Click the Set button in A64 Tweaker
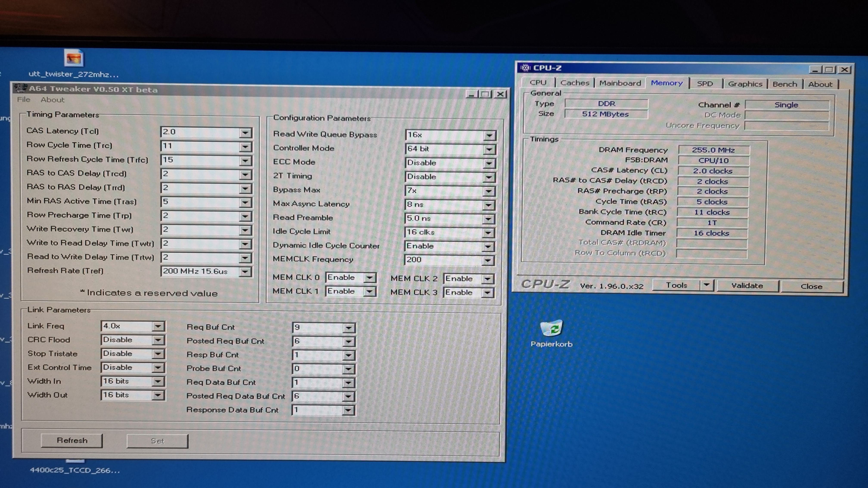 pos(157,441)
